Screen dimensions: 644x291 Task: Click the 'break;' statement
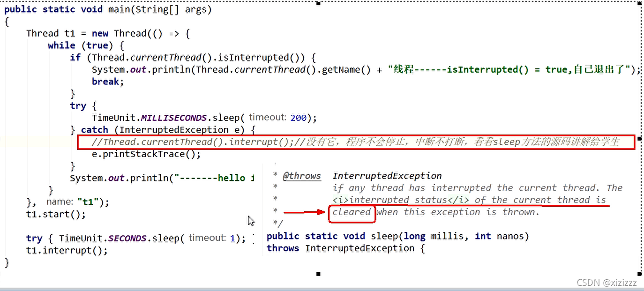tap(108, 82)
